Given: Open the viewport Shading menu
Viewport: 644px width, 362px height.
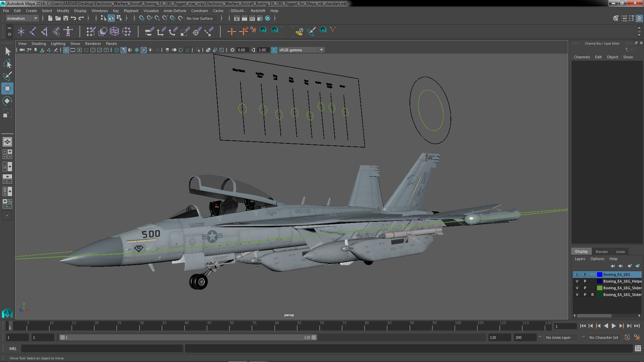Looking at the screenshot, I should 39,44.
